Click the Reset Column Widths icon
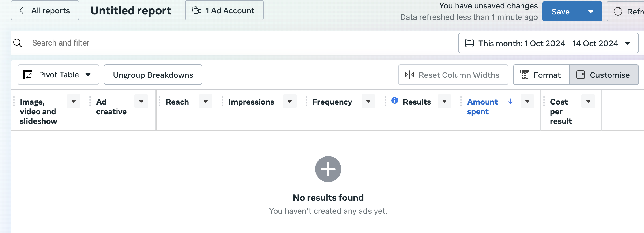This screenshot has height=233, width=644. 409,75
